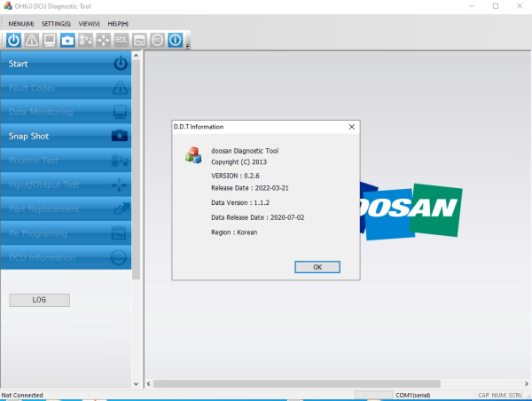
Task: Click the side panel scroll up arrow
Action: [136, 55]
